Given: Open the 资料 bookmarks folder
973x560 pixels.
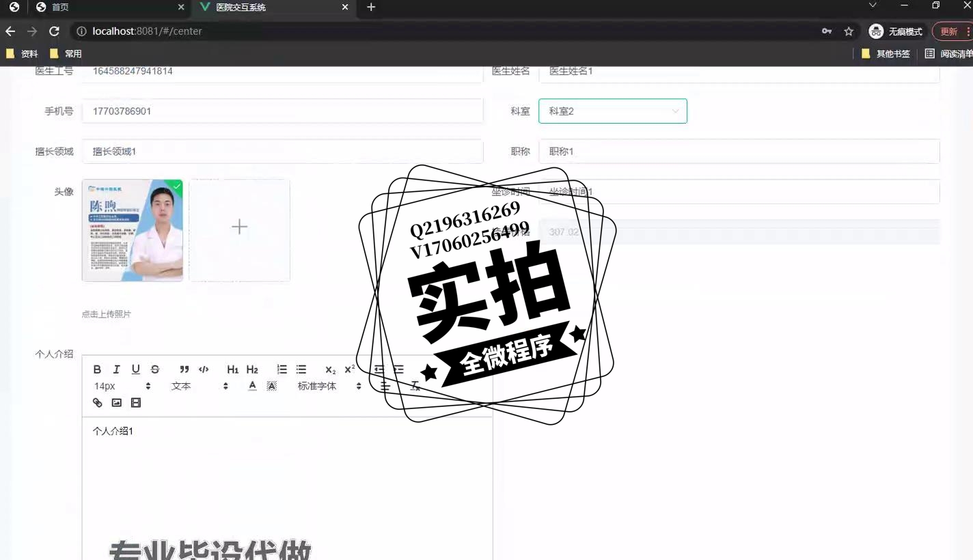Looking at the screenshot, I should pyautogui.click(x=22, y=54).
